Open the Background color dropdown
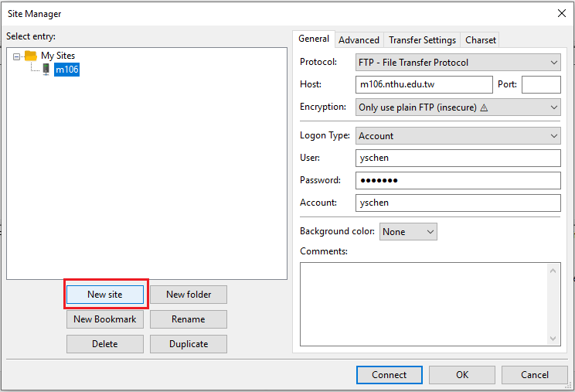 coord(408,232)
